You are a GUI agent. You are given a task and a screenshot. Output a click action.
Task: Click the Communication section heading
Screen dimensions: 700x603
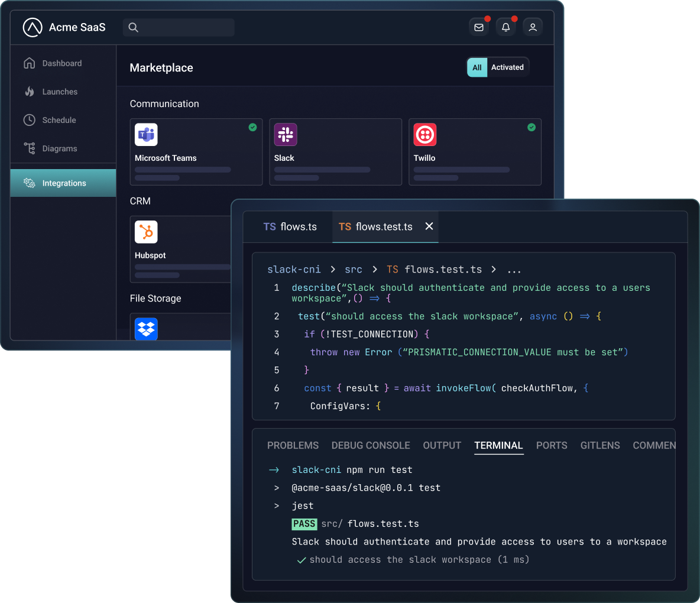164,103
